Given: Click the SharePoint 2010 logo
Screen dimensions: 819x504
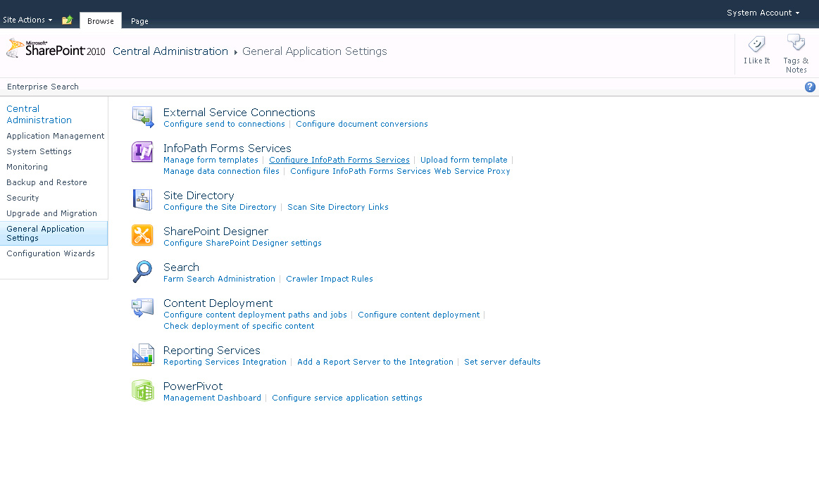Looking at the screenshot, I should click(x=56, y=49).
